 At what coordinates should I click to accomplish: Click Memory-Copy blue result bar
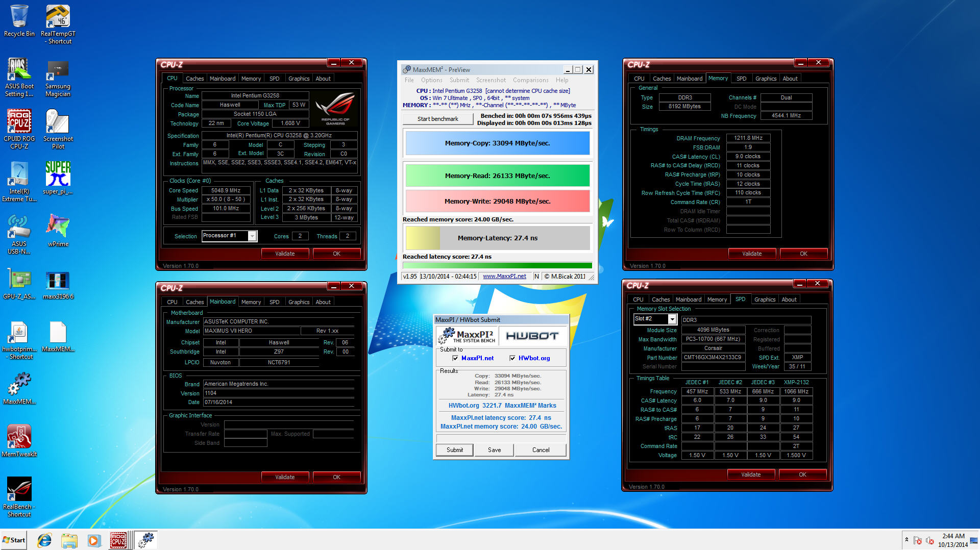[x=498, y=143]
